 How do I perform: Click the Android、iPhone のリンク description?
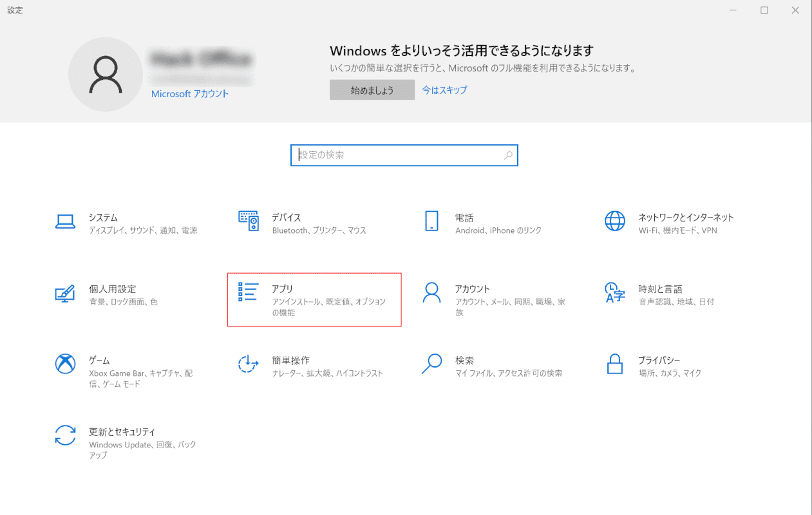(x=498, y=230)
